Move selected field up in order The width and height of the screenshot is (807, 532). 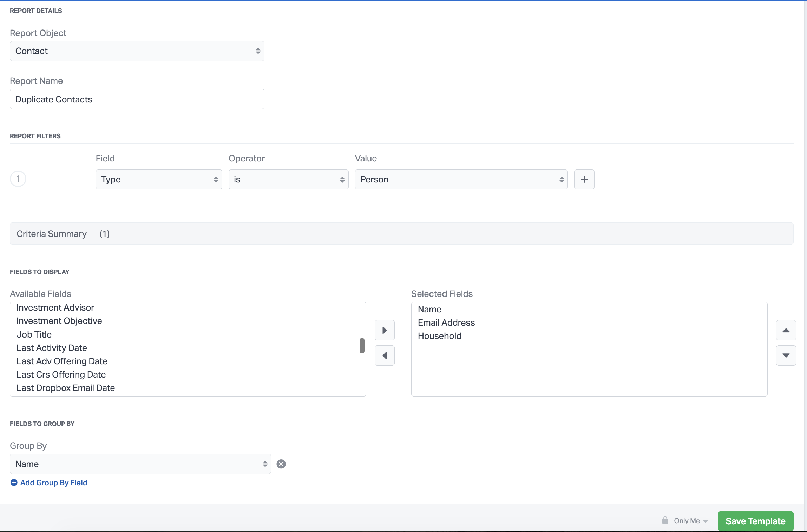(786, 330)
